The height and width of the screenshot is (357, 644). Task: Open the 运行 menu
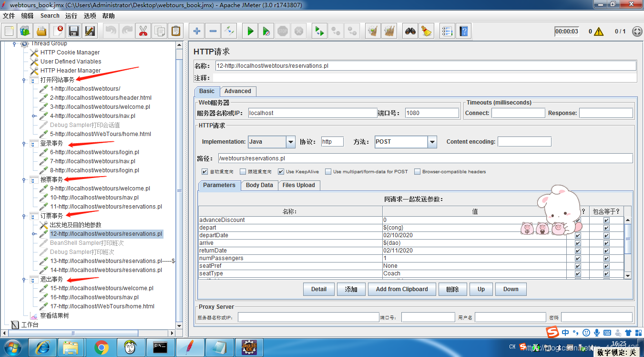click(72, 16)
